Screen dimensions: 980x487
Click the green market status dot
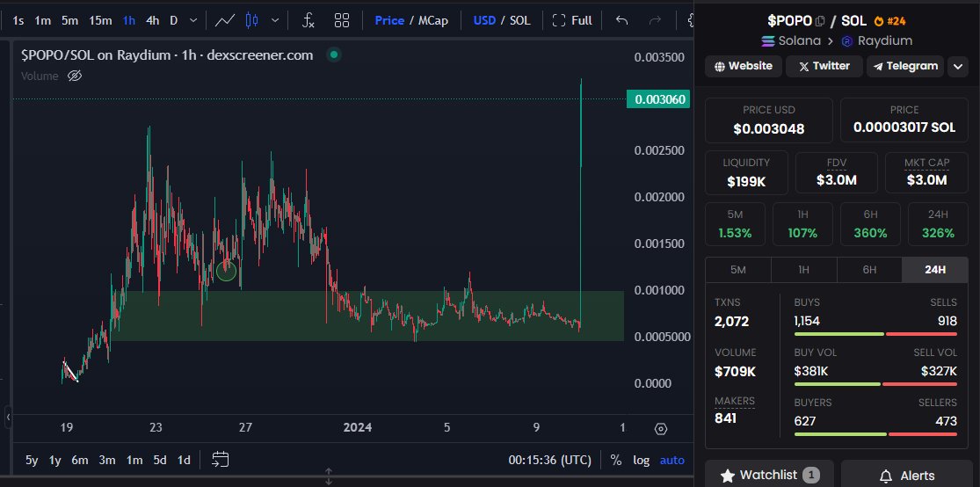(334, 55)
